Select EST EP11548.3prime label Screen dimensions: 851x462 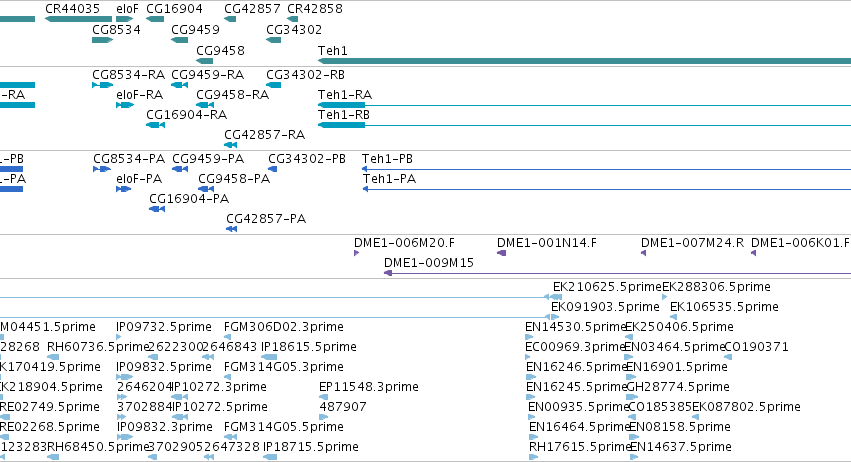pyautogui.click(x=369, y=387)
